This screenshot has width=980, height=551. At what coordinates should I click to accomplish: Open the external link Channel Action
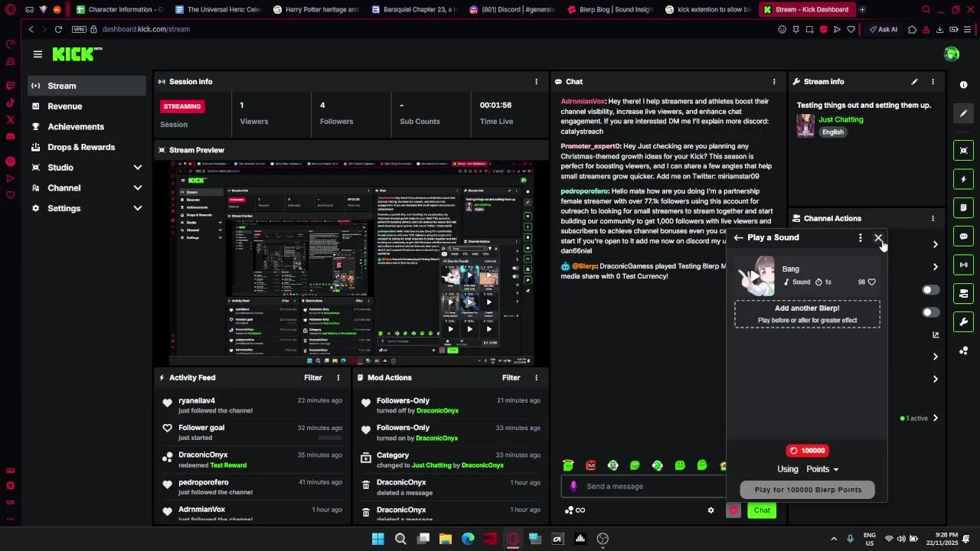click(x=935, y=334)
